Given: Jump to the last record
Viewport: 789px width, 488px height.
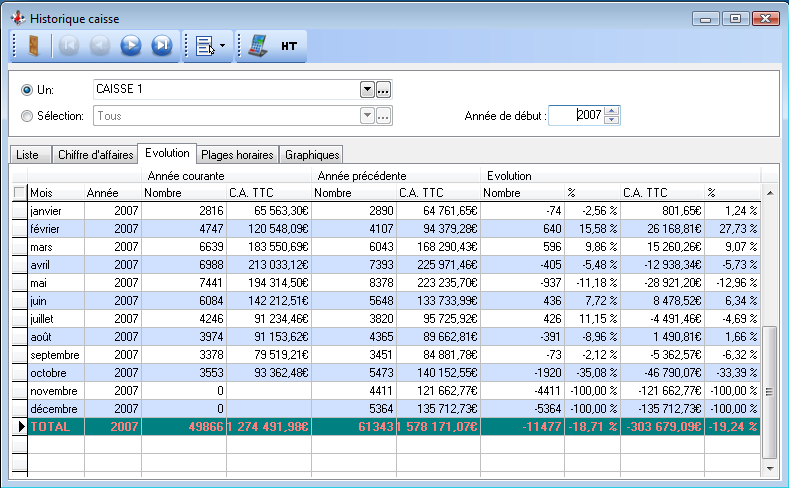Looking at the screenshot, I should [x=161, y=46].
